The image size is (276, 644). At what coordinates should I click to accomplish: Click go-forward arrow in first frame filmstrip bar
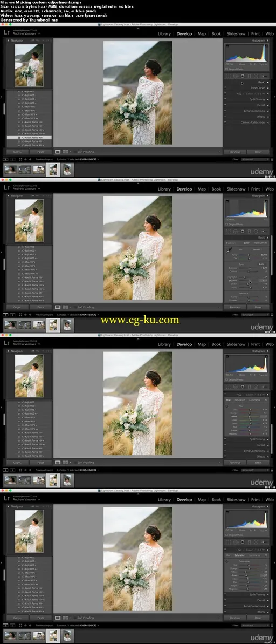click(x=30, y=159)
